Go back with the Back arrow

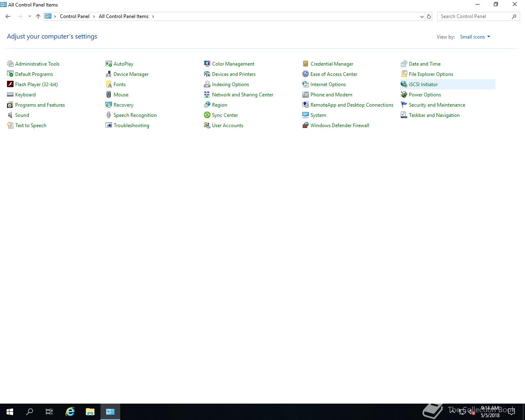pos(8,16)
